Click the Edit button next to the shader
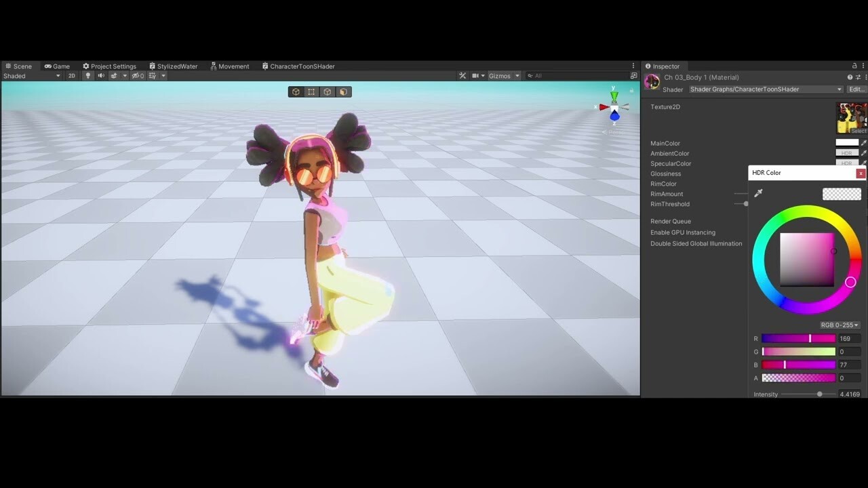Image resolution: width=868 pixels, height=488 pixels. (x=856, y=89)
